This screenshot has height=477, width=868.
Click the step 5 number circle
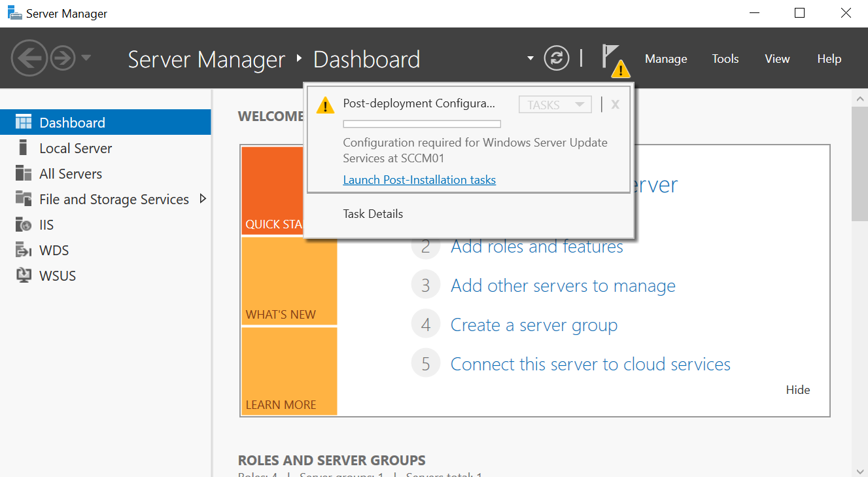[x=426, y=364]
